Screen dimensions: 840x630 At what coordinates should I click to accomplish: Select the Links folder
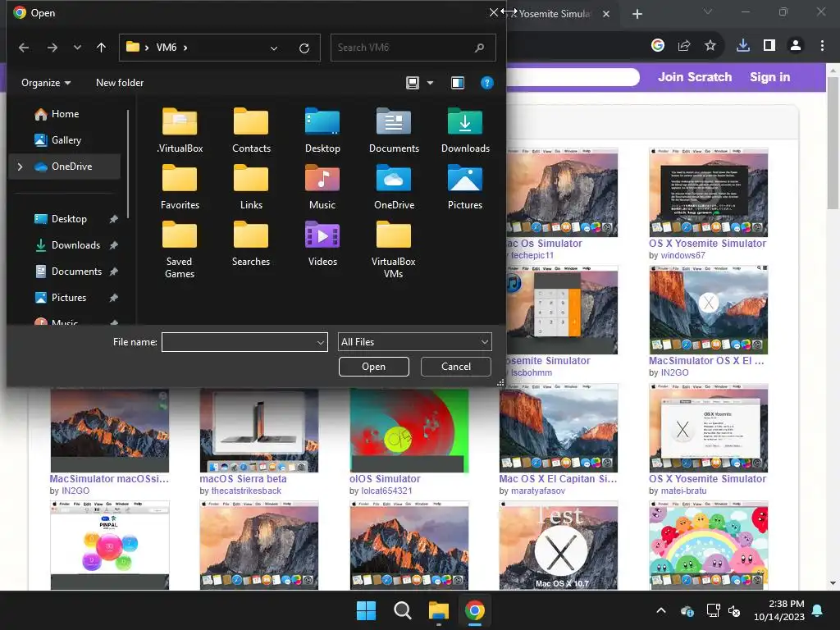pos(251,188)
